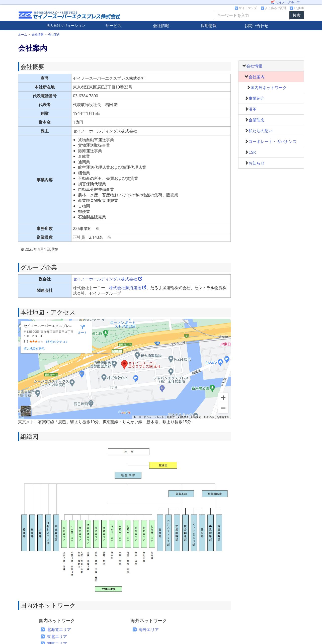The height and width of the screenshot is (644, 322).
Task: Expand 私たちの想い in sidebar
Action: pyautogui.click(x=247, y=131)
